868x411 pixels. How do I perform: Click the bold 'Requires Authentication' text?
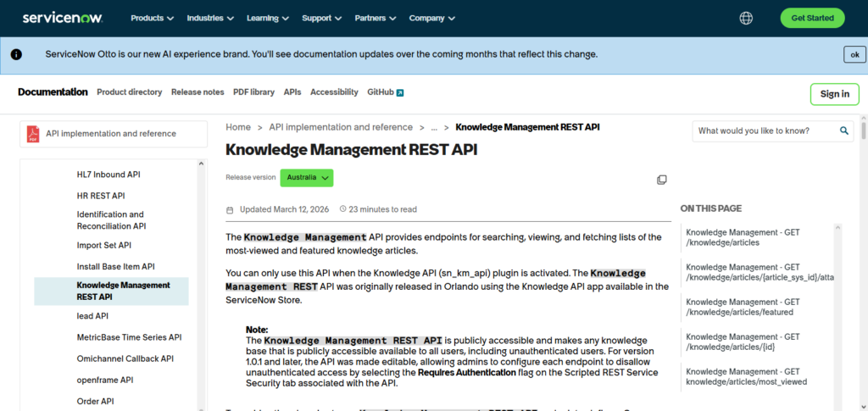(x=467, y=373)
